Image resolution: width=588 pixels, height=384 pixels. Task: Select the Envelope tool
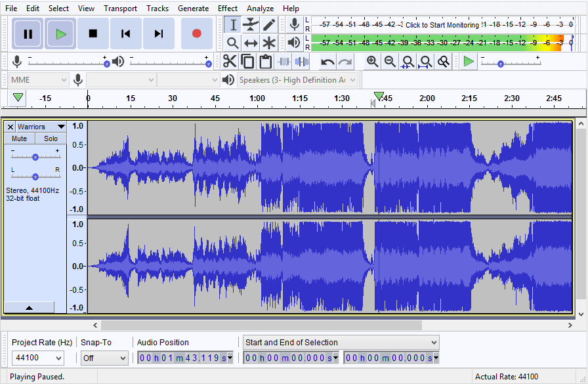click(251, 25)
